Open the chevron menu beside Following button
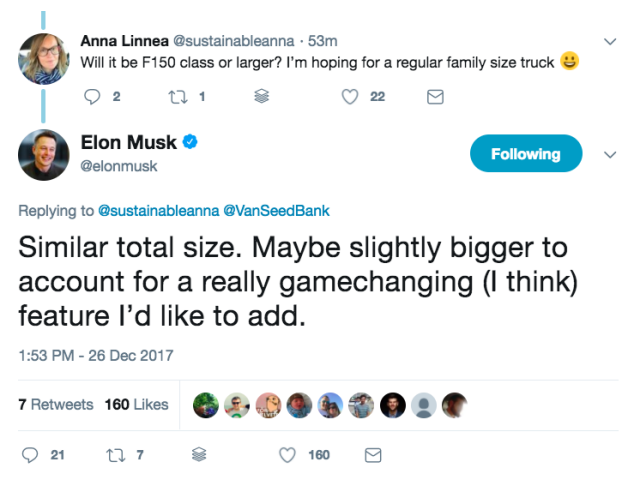630x484 pixels. pos(610,155)
